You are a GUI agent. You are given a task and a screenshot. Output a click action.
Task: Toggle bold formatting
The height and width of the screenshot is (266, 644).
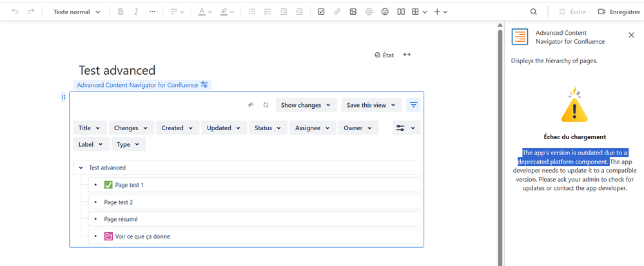click(121, 12)
